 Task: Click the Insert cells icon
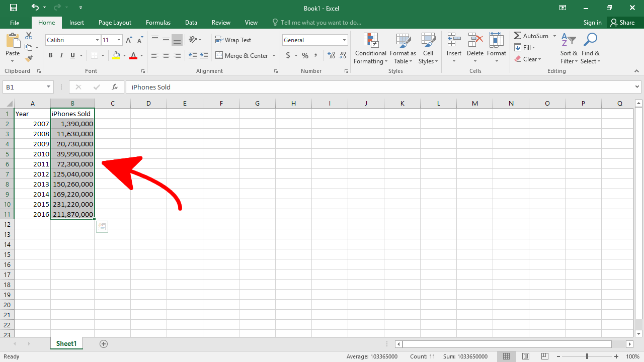454,40
